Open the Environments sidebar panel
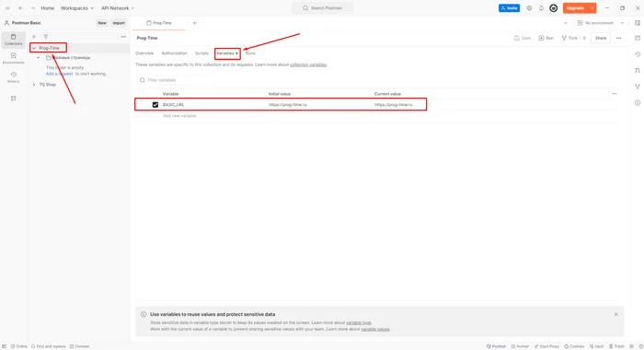The image size is (644, 350). point(13,58)
